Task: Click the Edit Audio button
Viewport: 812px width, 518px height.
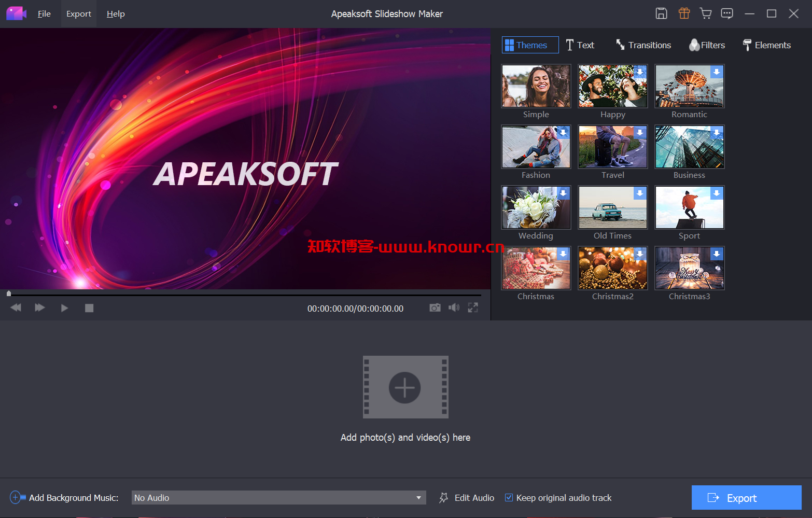Action: pyautogui.click(x=467, y=497)
